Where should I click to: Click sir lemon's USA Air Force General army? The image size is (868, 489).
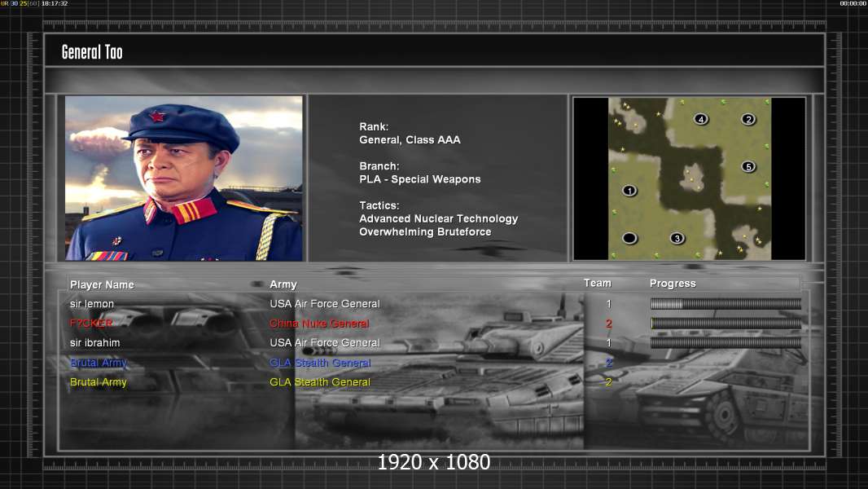point(325,303)
